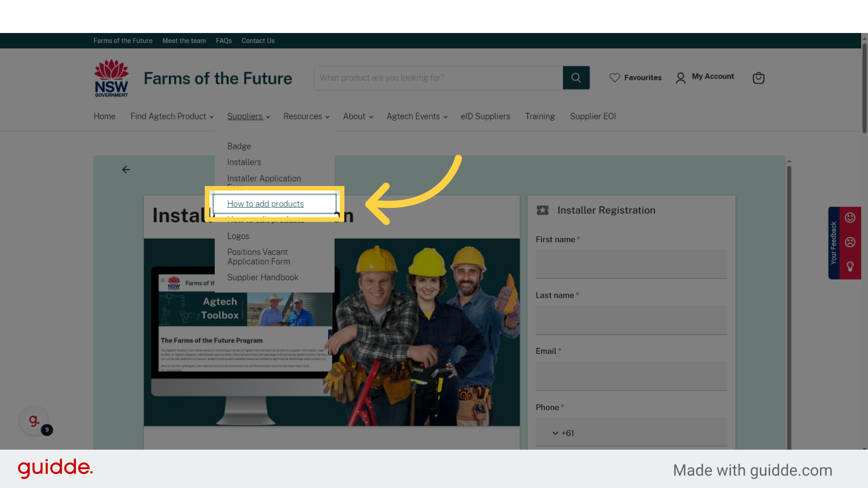Click the Your Feedback side tab

(x=834, y=243)
